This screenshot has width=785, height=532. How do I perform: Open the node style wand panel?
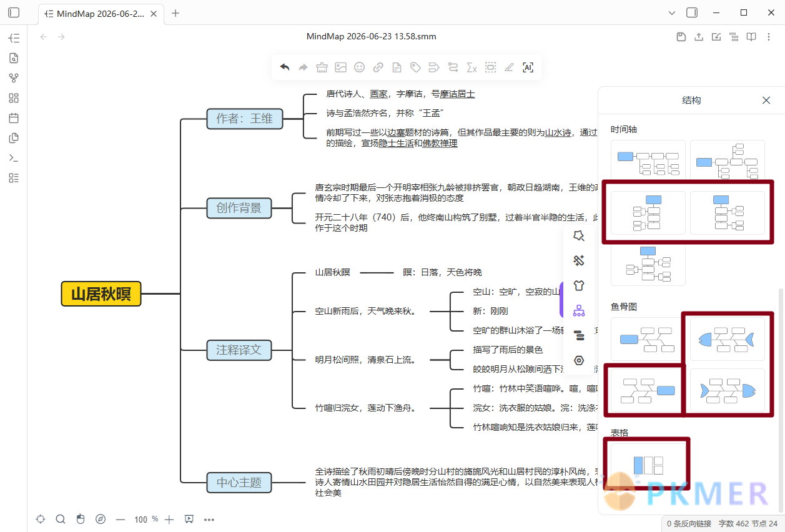[x=579, y=235]
